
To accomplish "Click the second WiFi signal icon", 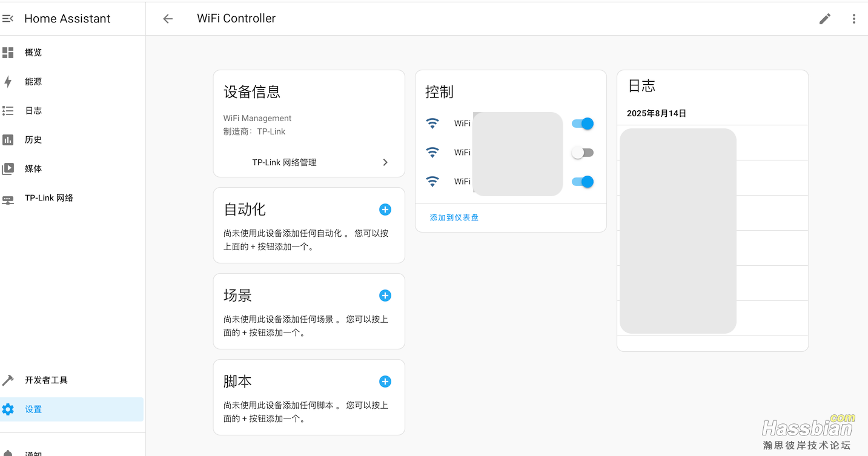I will click(x=432, y=153).
